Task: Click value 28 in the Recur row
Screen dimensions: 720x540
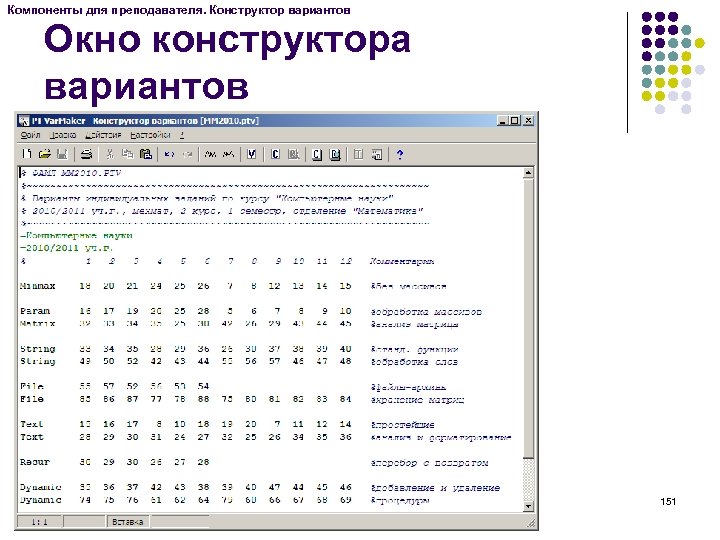Action: click(203, 462)
